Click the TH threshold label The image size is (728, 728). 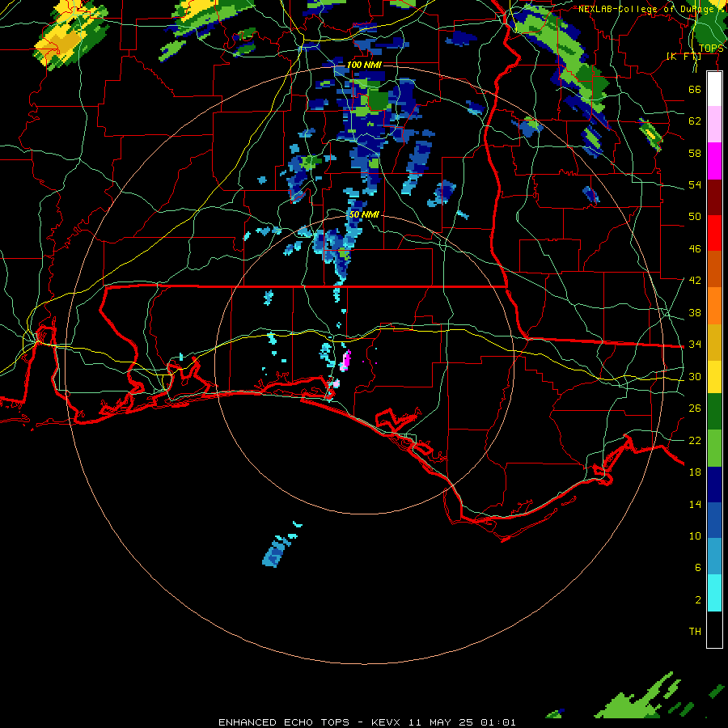(x=695, y=632)
